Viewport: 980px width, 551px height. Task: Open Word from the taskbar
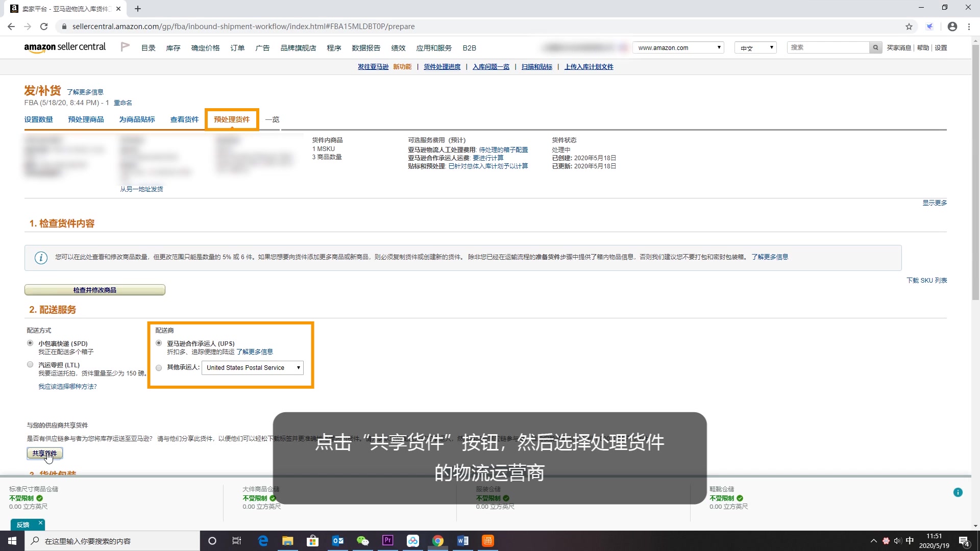tap(463, 541)
